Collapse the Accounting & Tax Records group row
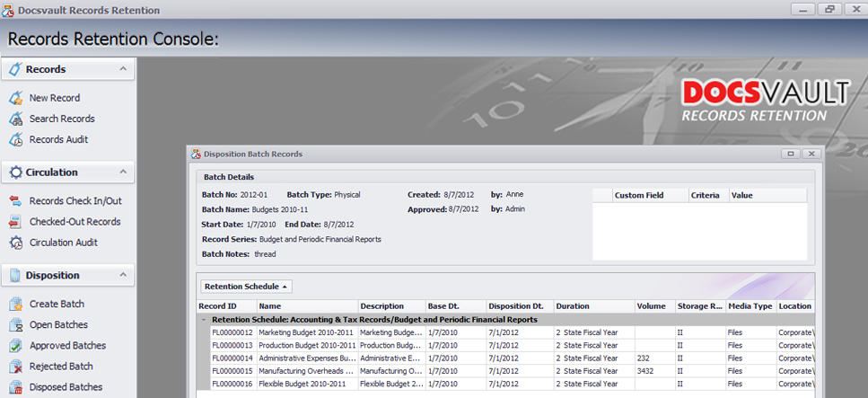The width and height of the screenshot is (868, 398). pos(203,320)
